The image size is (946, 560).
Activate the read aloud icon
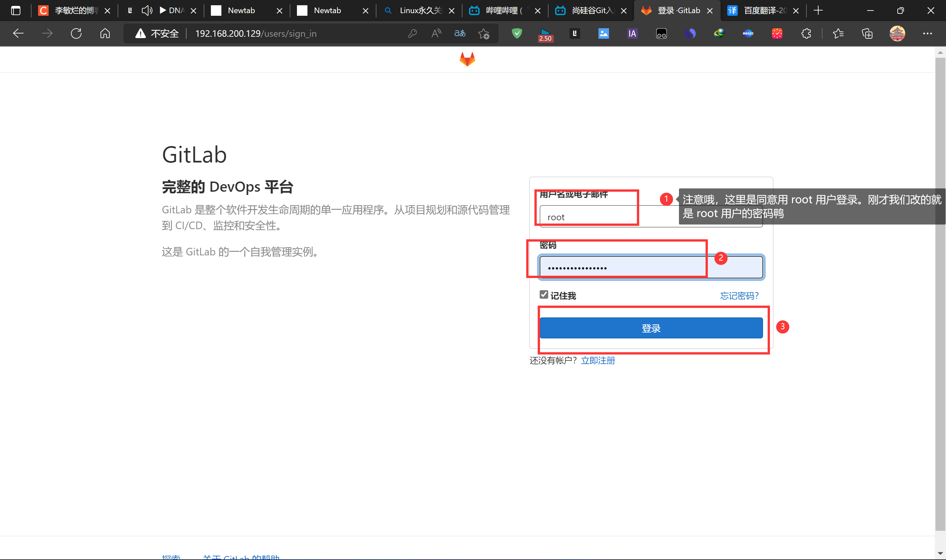coord(436,33)
